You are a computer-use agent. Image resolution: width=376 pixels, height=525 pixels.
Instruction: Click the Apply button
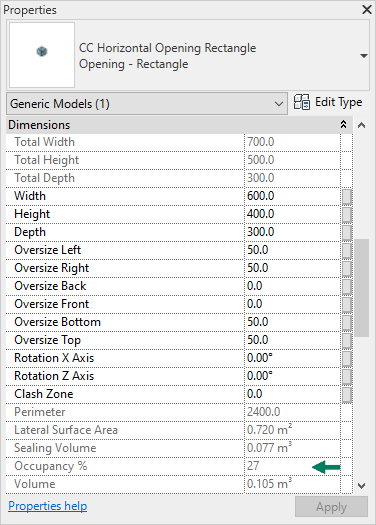331,507
